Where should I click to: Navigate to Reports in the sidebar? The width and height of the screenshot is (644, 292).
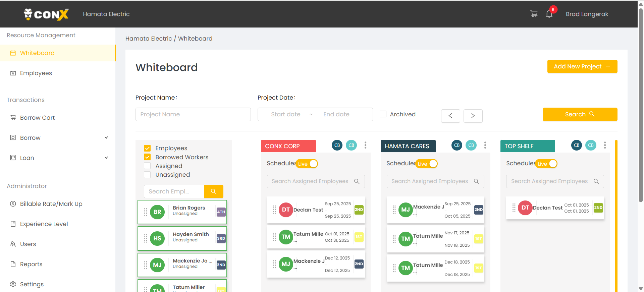click(31, 264)
